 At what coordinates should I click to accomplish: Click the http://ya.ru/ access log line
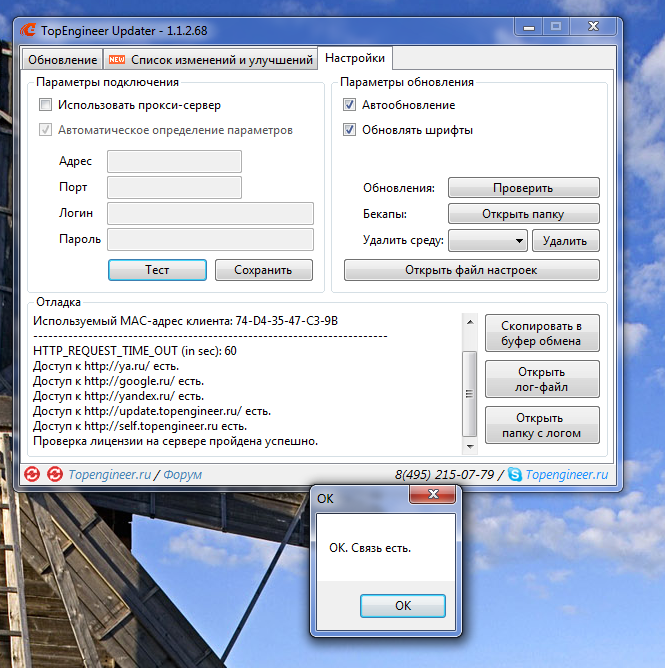(x=106, y=366)
